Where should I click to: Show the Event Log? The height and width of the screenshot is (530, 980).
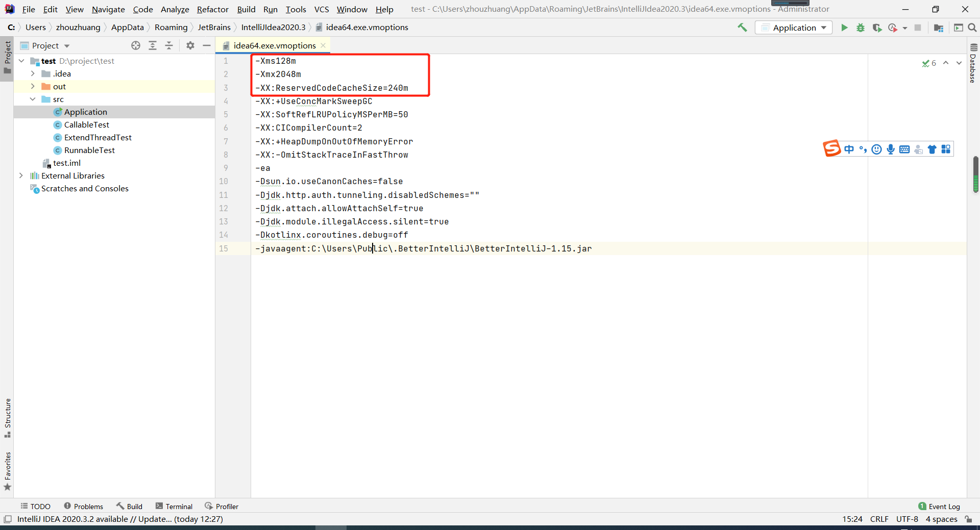[x=942, y=506]
